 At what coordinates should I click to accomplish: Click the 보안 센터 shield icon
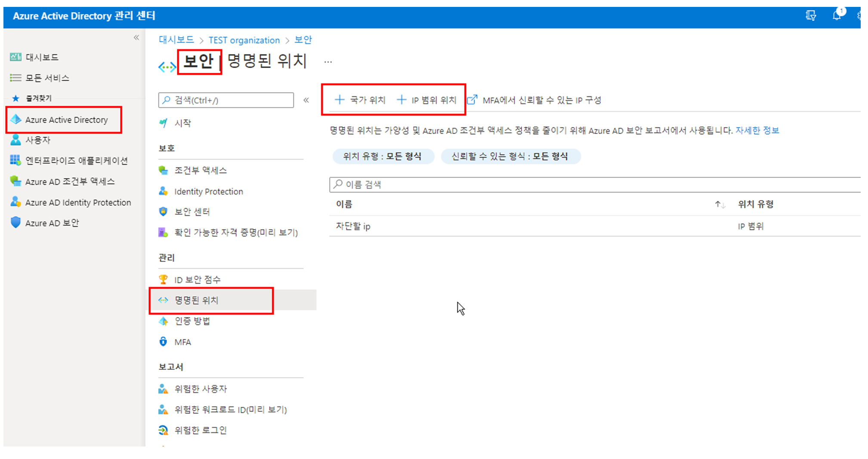click(x=163, y=211)
